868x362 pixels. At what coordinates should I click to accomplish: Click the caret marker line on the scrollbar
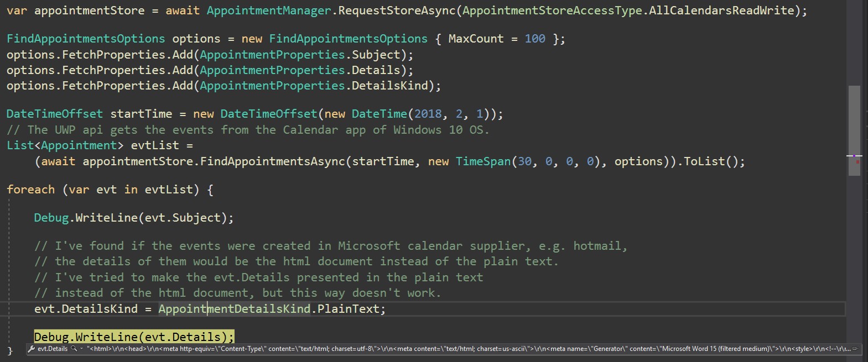pos(854,156)
